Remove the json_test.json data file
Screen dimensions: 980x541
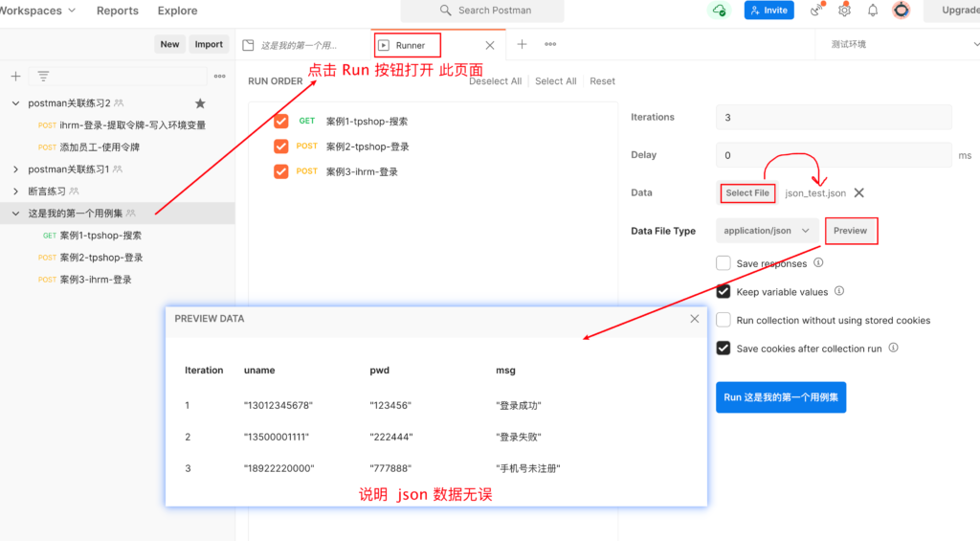(x=858, y=192)
